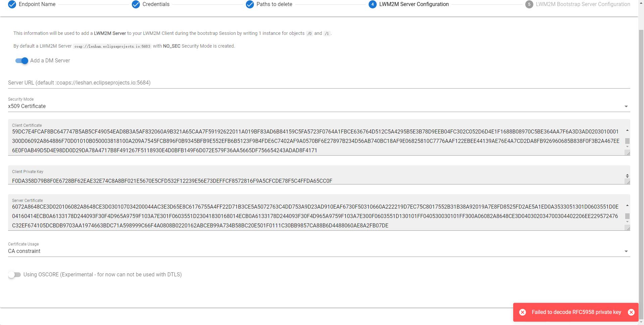Click the Server URL input field
The height and width of the screenshot is (325, 644).
(x=168, y=83)
